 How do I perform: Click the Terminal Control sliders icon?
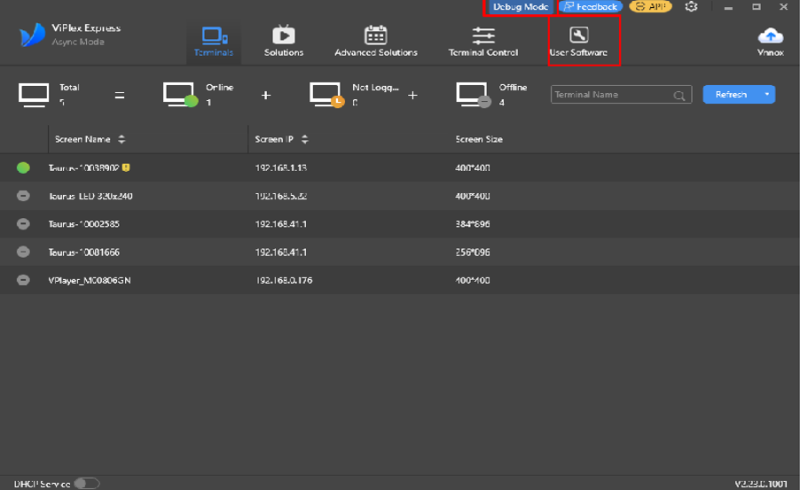tap(483, 35)
